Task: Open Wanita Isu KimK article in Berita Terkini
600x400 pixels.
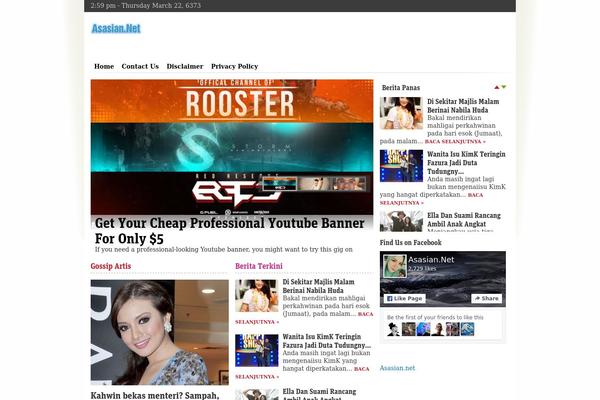Action: coord(326,341)
